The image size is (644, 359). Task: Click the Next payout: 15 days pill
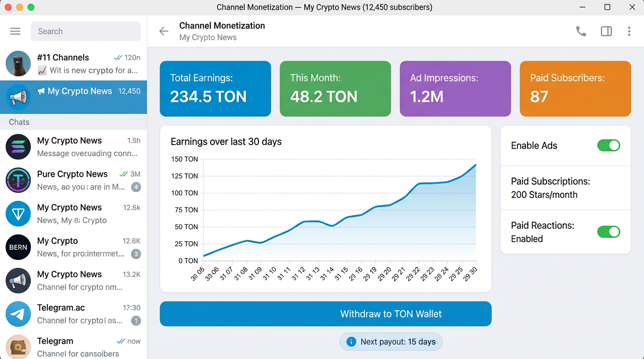(391, 342)
